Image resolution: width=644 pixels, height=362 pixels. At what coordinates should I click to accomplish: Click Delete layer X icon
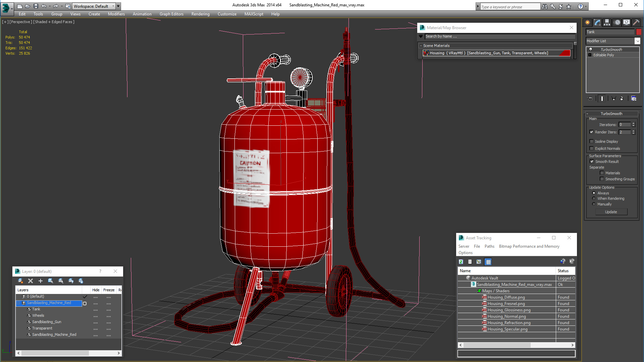pos(31,281)
